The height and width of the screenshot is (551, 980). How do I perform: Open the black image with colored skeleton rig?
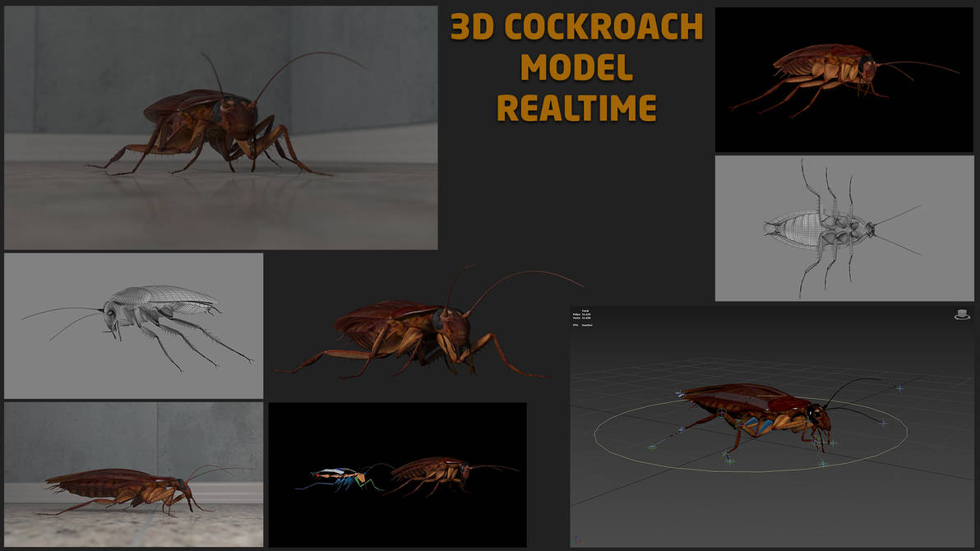[397, 475]
